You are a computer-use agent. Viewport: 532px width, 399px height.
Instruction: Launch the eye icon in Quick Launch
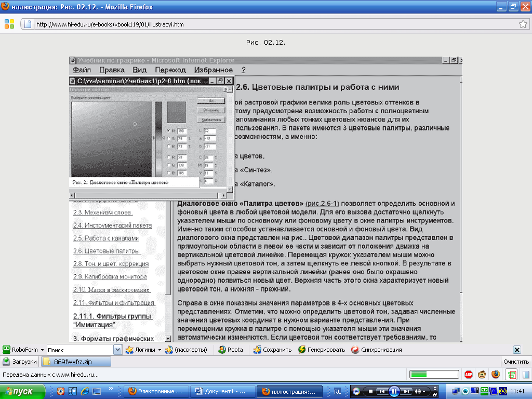[x=61, y=391]
